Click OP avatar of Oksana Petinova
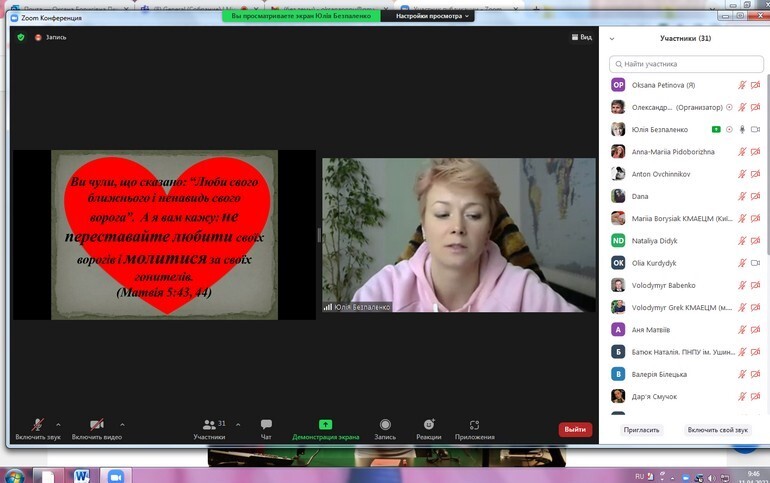This screenshot has height=483, width=770. pos(618,85)
